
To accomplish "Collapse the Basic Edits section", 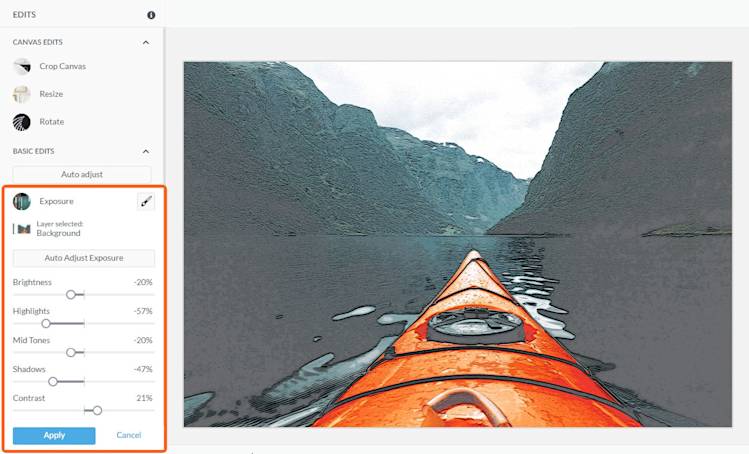I will point(146,151).
